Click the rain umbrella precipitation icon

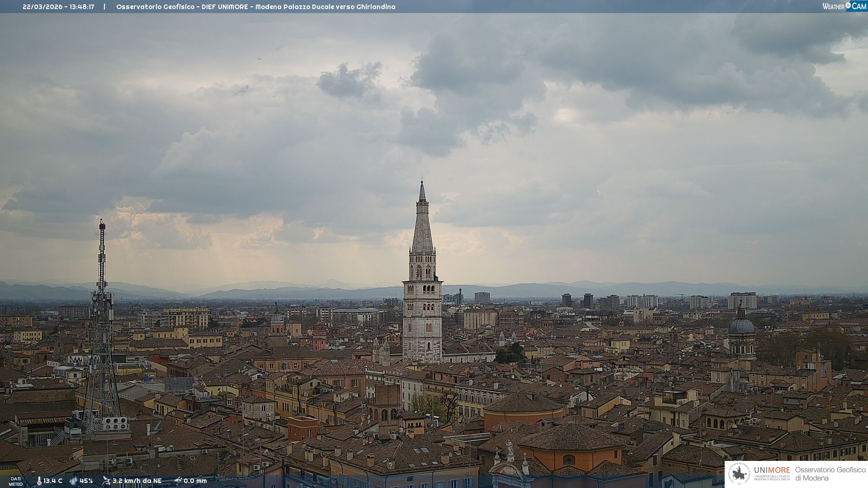click(x=178, y=481)
